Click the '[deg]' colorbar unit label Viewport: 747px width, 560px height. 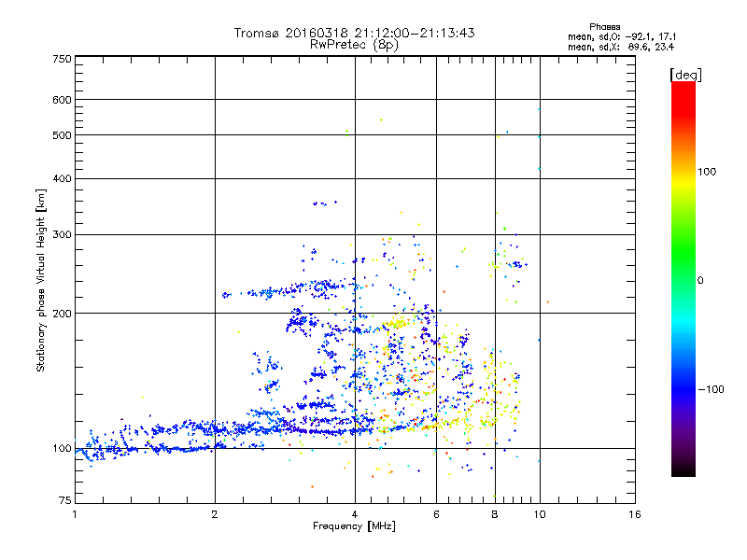(686, 75)
